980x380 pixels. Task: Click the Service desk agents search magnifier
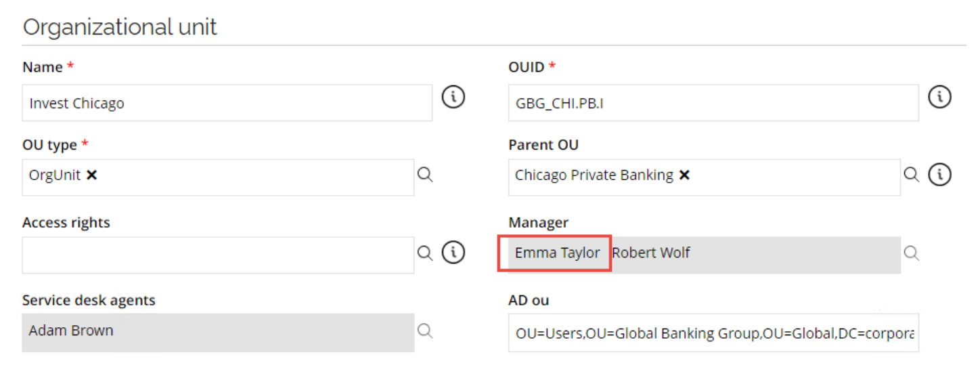click(424, 331)
